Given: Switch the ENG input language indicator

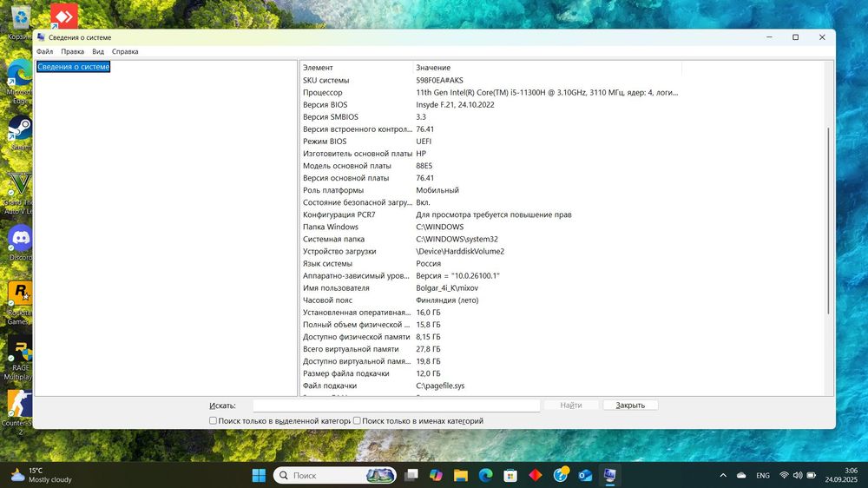Looking at the screenshot, I should [763, 475].
